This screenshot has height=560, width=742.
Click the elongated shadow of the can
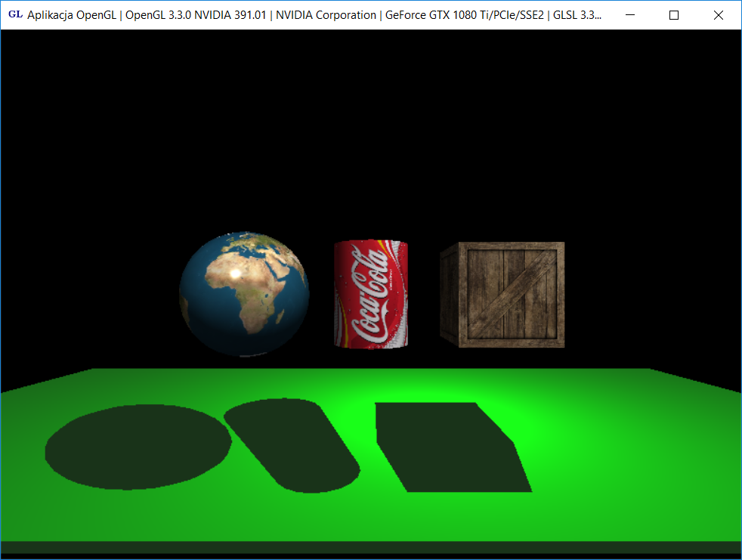click(x=291, y=442)
